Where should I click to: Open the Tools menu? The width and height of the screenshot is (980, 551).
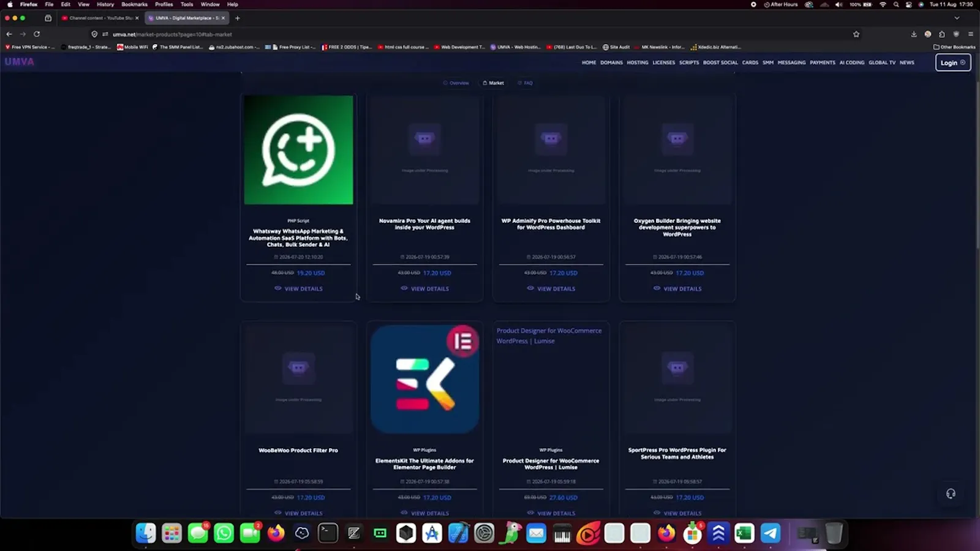[187, 4]
